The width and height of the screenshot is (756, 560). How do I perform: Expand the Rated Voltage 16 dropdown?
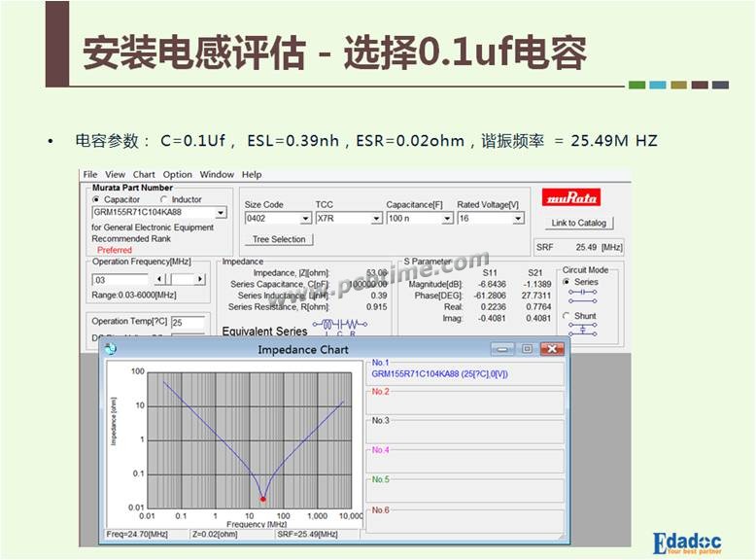pos(518,219)
